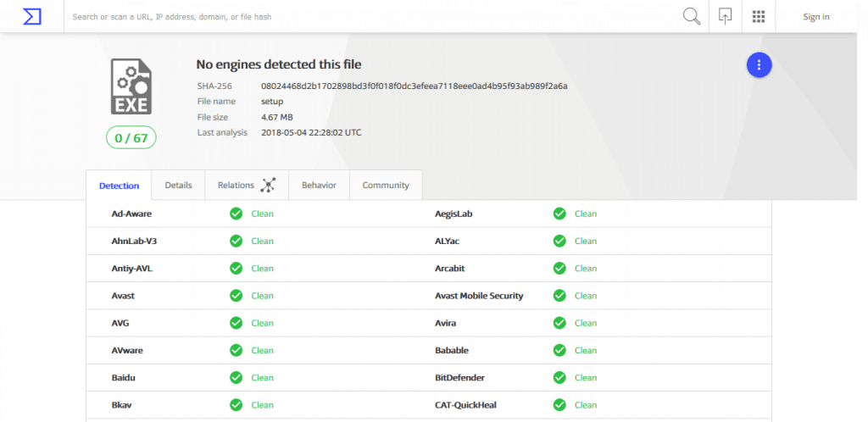The image size is (868, 422).
Task: Click the Clean result for BitDefender
Action: (x=586, y=378)
